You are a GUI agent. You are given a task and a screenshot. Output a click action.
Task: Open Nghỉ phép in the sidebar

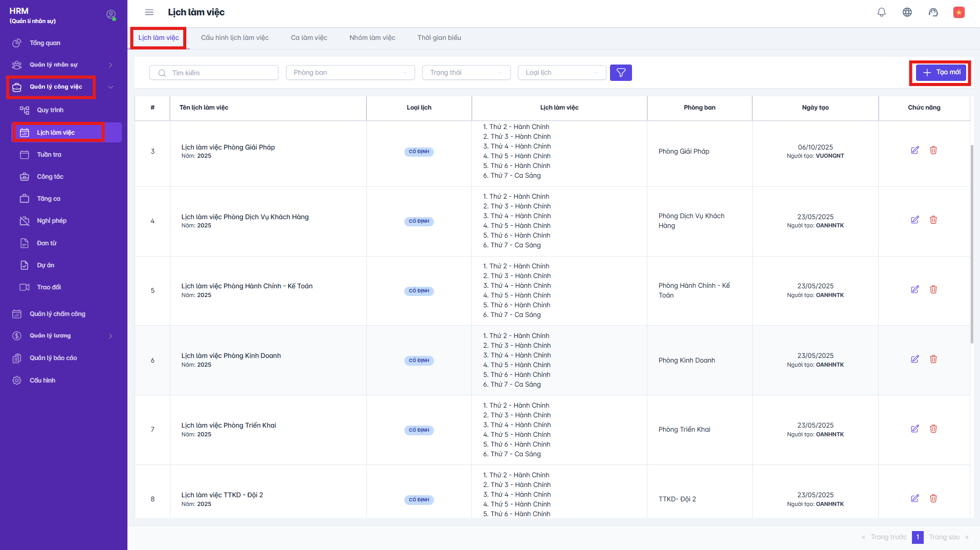pyautogui.click(x=52, y=221)
